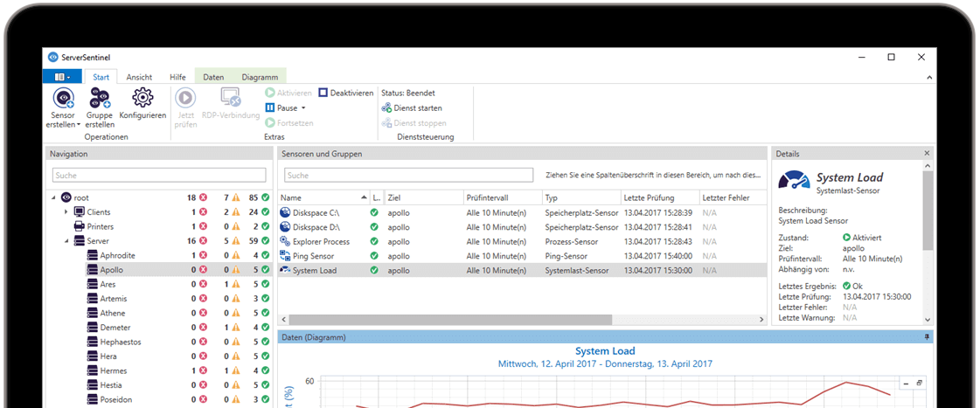
Task: Select Hermes server in the tree
Action: (113, 370)
